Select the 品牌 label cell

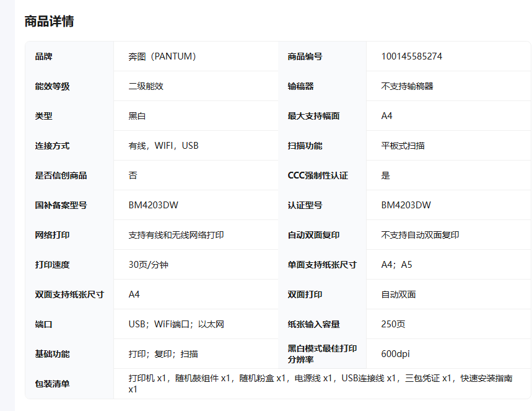[x=44, y=56]
